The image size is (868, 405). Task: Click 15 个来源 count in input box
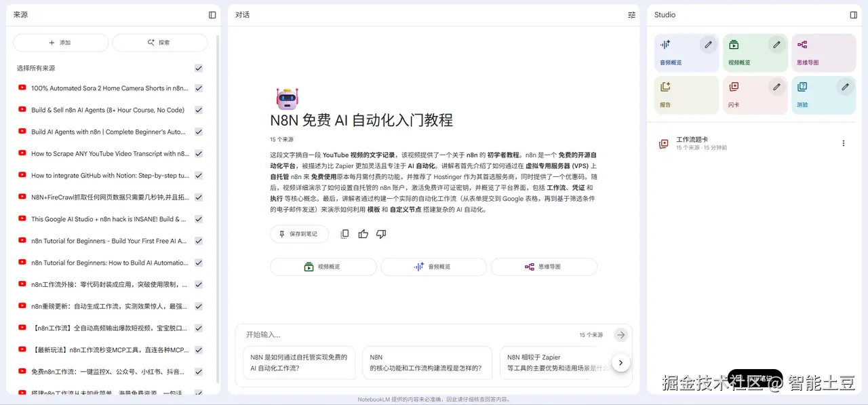click(591, 335)
